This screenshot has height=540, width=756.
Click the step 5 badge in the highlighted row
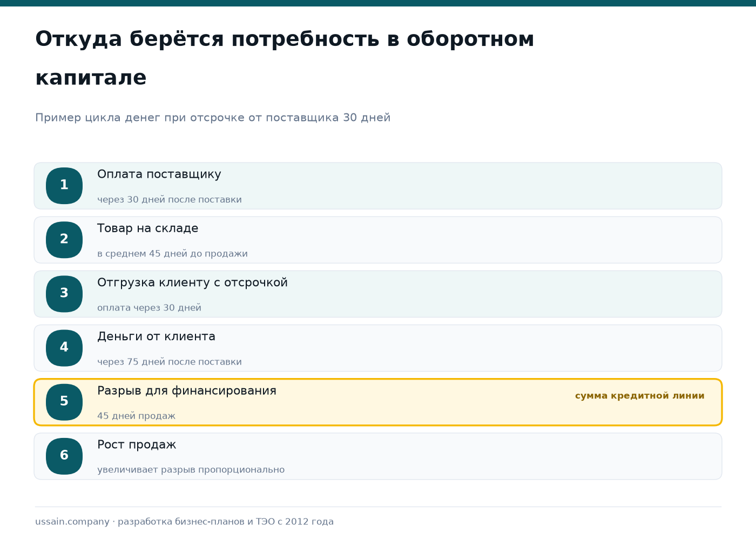pos(64,402)
